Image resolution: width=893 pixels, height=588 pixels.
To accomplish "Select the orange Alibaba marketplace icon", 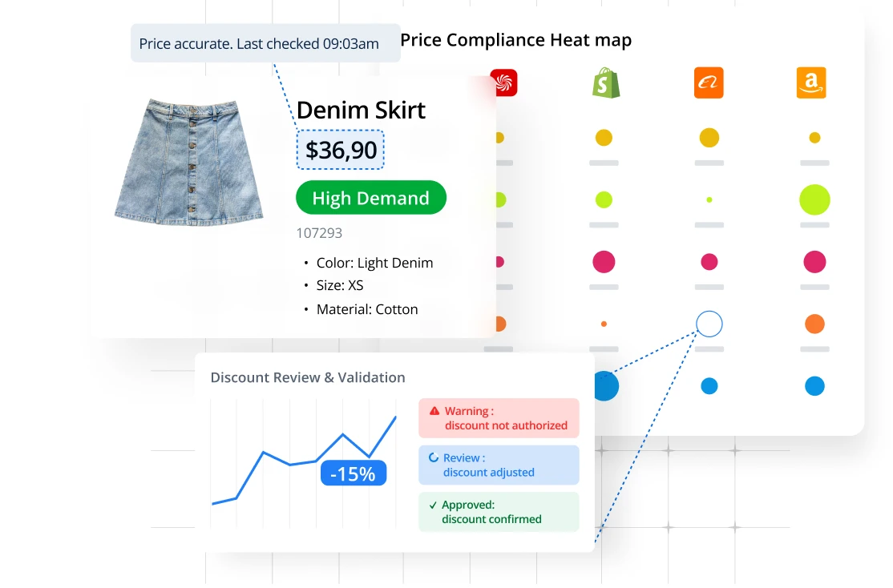I will [709, 83].
